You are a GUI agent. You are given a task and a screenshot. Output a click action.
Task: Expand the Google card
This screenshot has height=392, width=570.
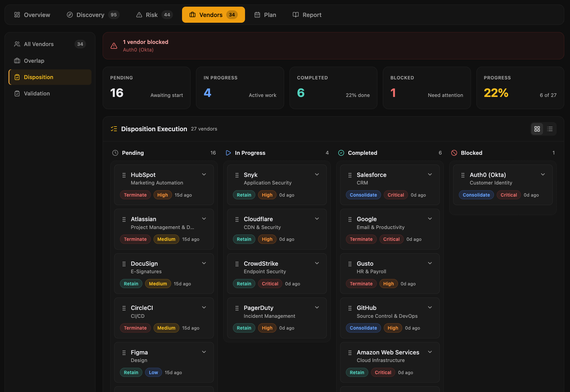430,219
